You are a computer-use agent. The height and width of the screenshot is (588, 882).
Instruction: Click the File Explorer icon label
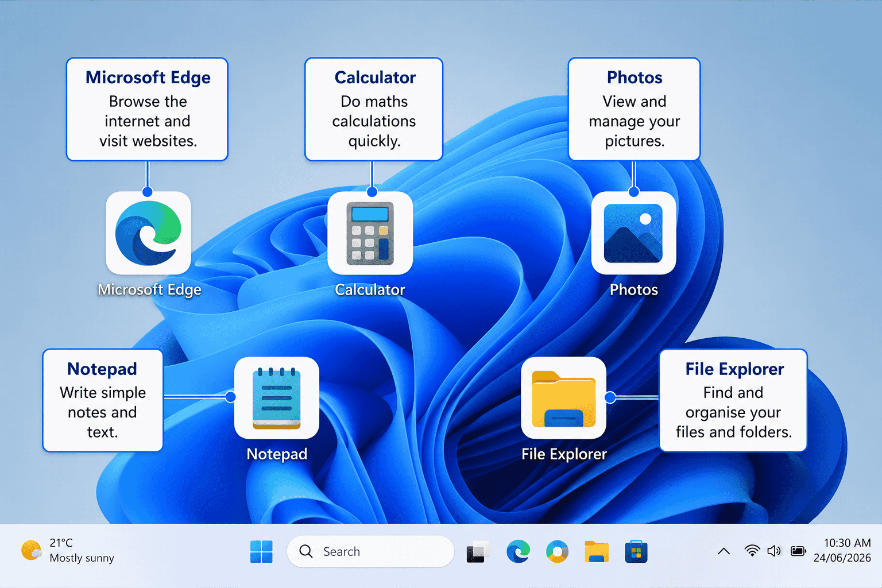564,454
